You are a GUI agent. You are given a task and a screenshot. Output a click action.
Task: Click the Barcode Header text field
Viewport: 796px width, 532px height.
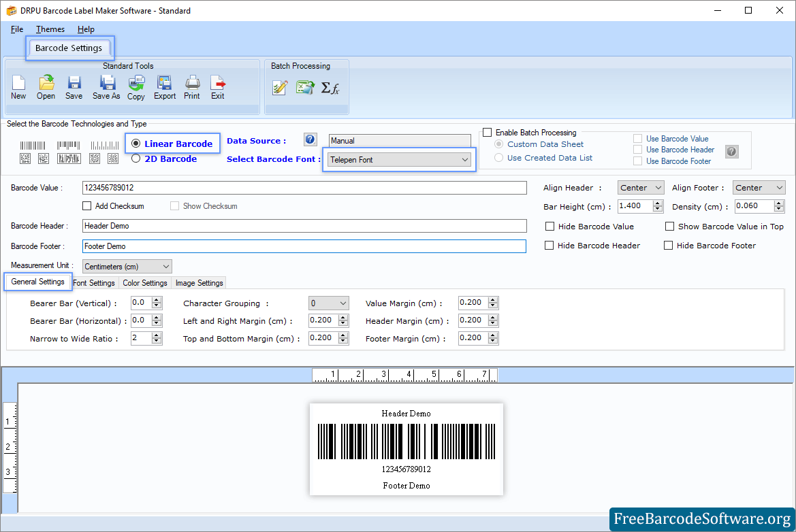[304, 226]
